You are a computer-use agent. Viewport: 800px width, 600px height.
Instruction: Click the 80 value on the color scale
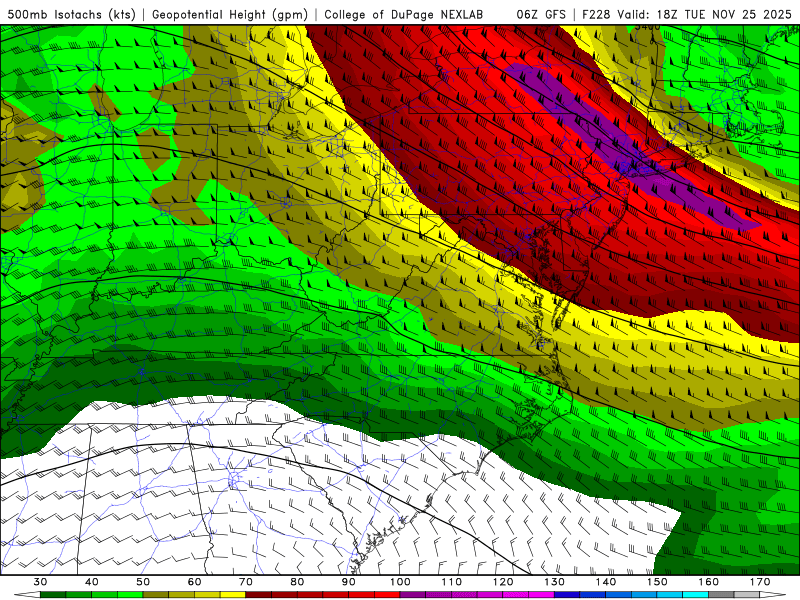297,582
